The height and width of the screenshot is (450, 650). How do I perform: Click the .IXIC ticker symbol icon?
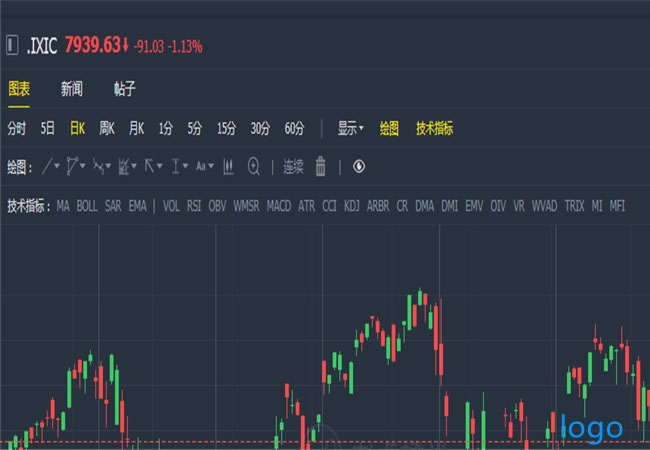coord(12,45)
